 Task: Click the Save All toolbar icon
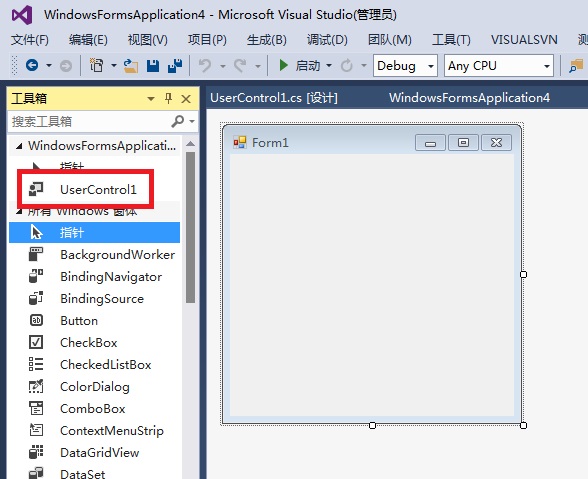pos(175,66)
